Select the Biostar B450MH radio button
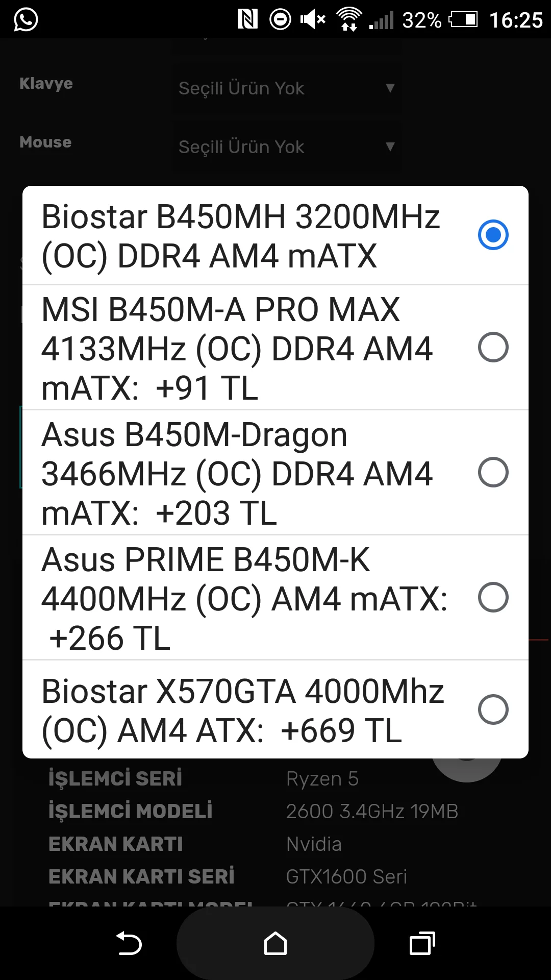 [x=493, y=235]
